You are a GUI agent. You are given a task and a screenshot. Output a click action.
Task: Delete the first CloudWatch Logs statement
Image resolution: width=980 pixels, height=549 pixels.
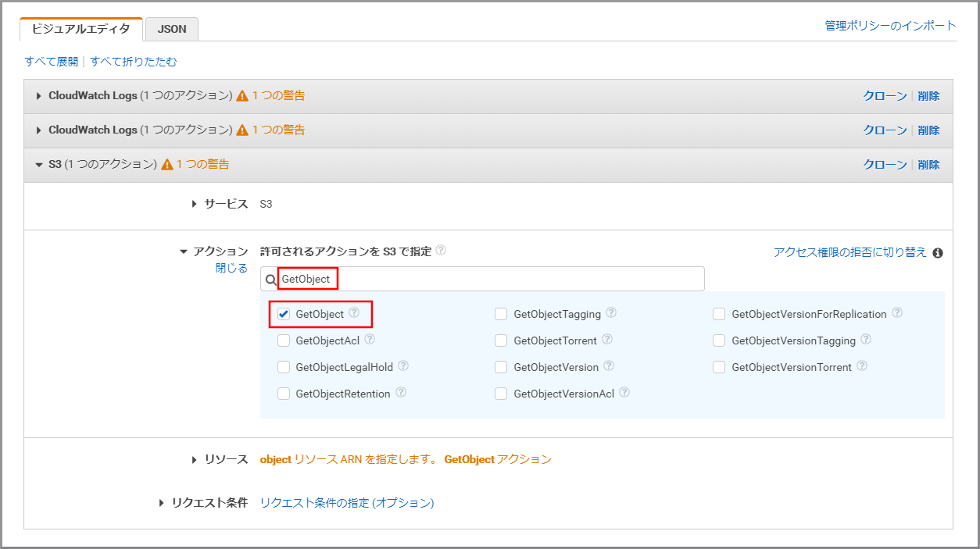tap(929, 96)
